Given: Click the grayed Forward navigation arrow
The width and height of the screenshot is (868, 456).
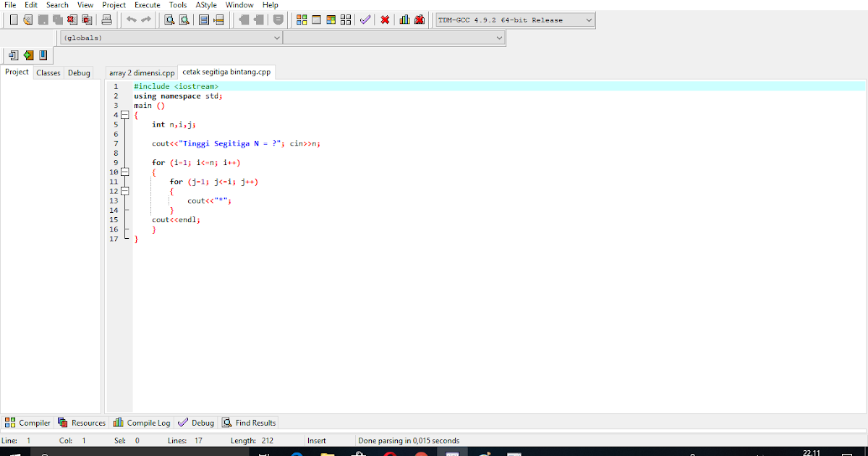Looking at the screenshot, I should tap(258, 20).
